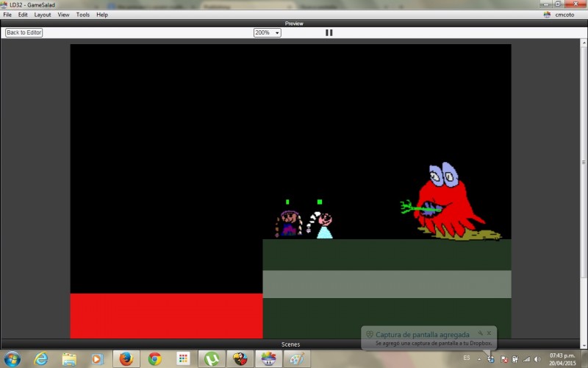Click the scrollbar up arrow
This screenshot has width=588, height=368.
click(x=584, y=43)
